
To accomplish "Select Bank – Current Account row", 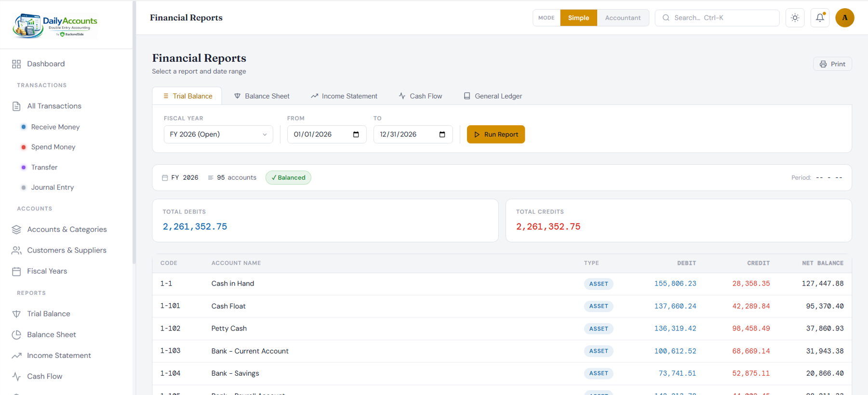I will 502,351.
